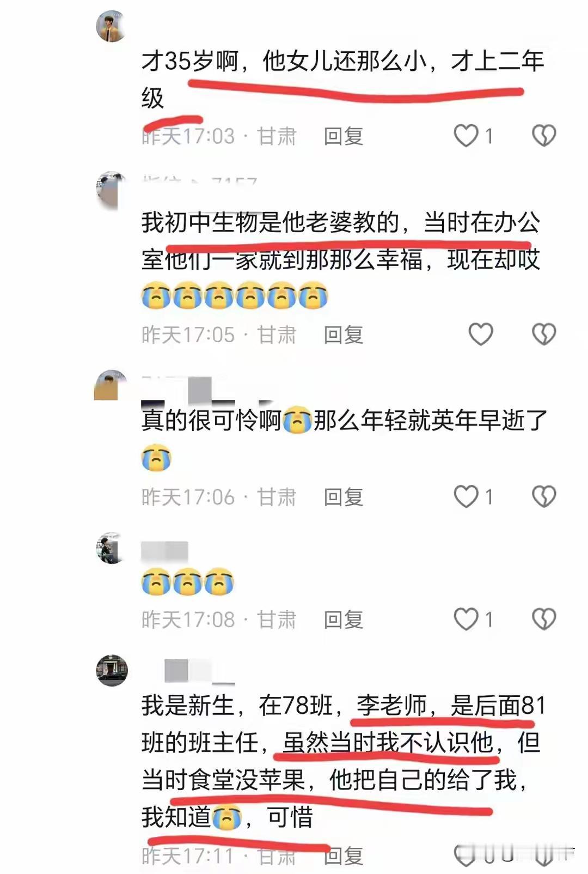
Task: Reply to the 17:06 comment
Action: [x=343, y=497]
